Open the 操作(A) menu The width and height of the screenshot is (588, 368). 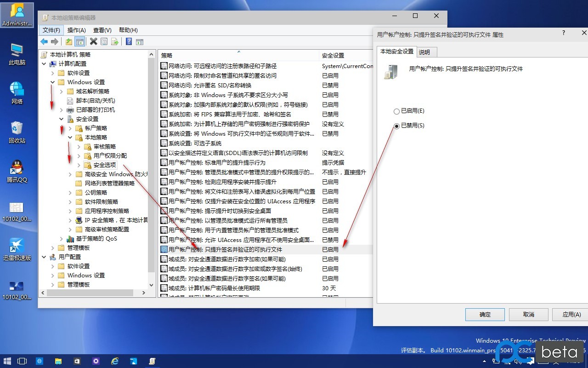click(x=76, y=30)
